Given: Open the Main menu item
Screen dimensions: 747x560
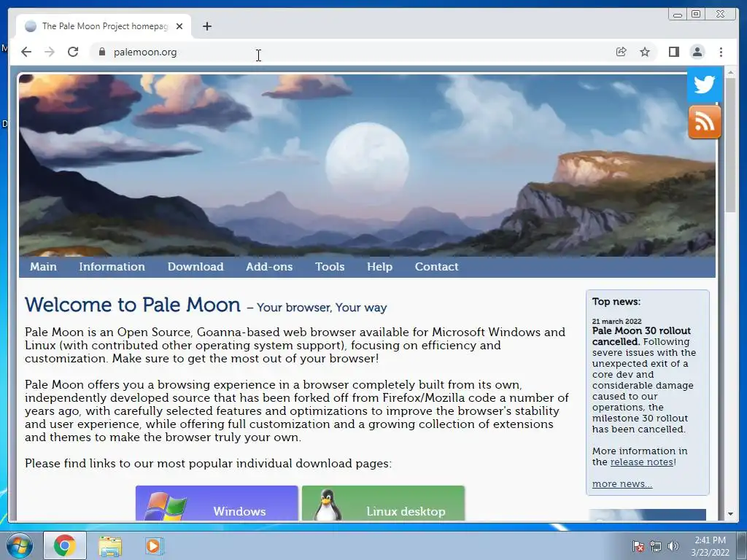Looking at the screenshot, I should pyautogui.click(x=43, y=267).
